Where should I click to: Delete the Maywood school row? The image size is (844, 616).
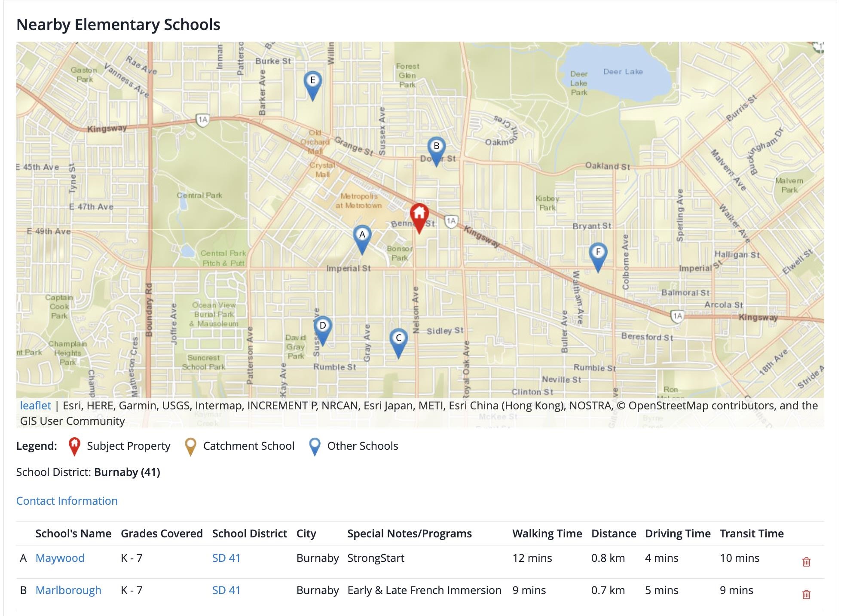coord(806,561)
